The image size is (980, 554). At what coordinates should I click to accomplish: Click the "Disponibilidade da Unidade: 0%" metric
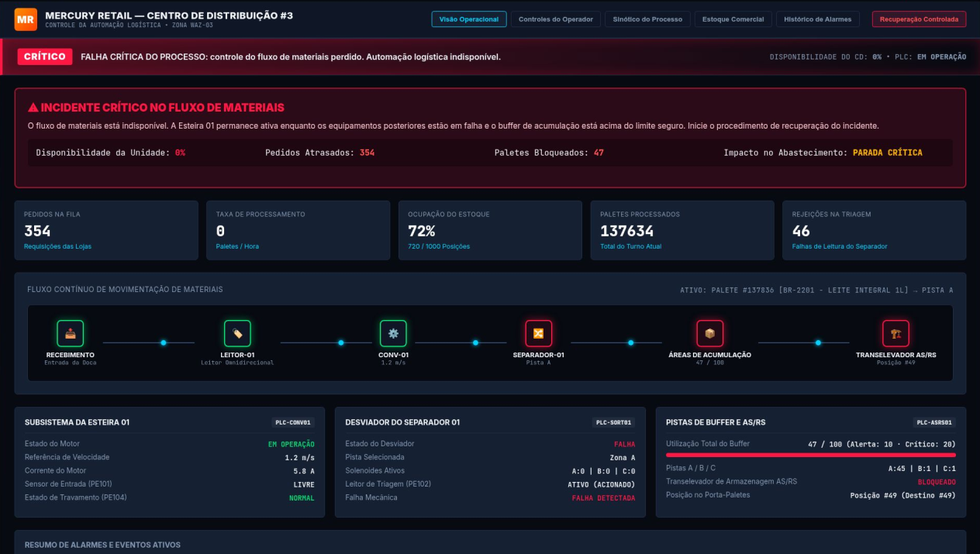tap(111, 153)
